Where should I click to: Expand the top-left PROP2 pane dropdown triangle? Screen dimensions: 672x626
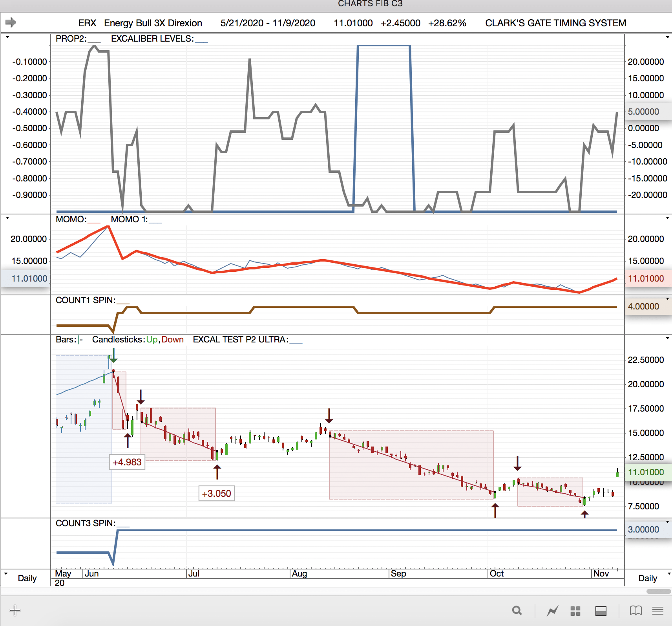[x=7, y=37]
